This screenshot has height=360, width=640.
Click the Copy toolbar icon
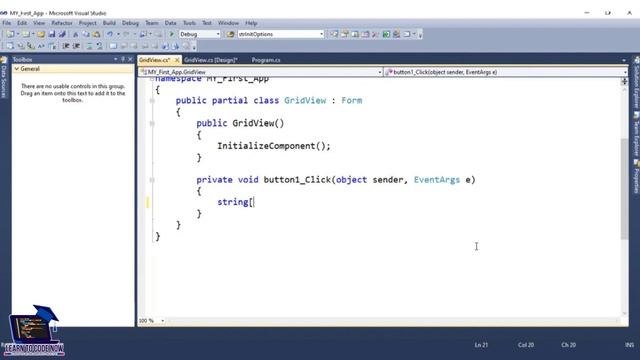coord(86,34)
